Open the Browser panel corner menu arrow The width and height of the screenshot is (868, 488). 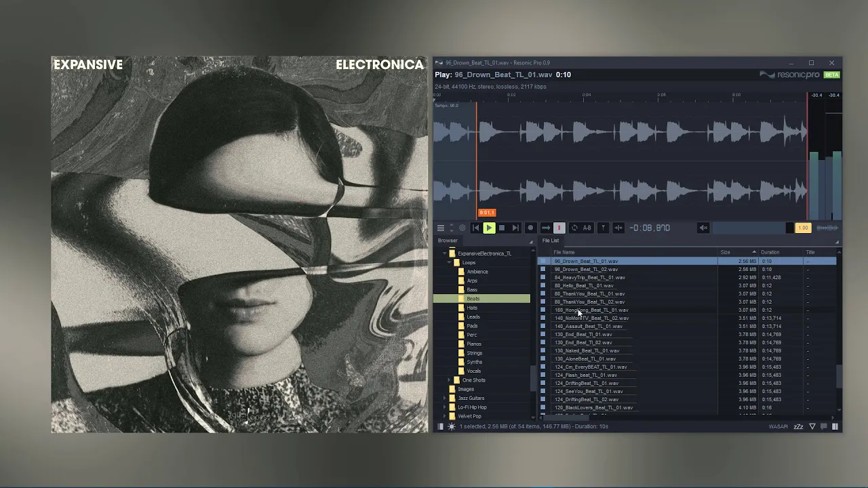532,242
